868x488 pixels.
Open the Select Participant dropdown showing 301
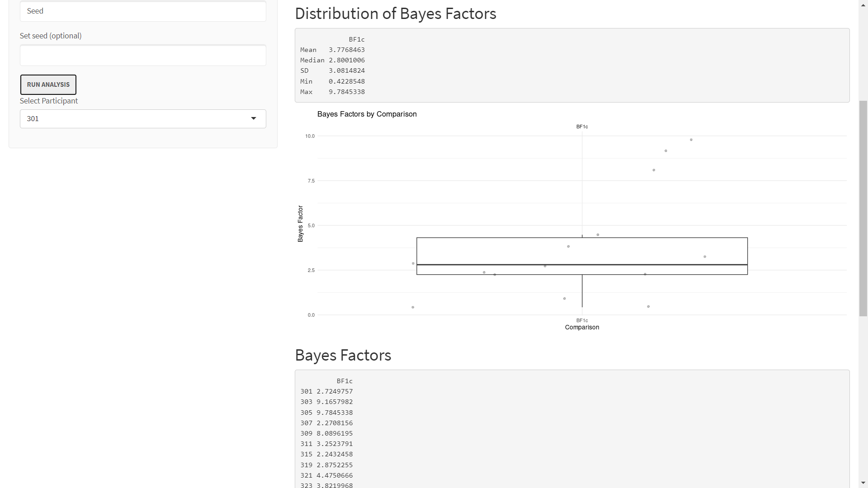[x=143, y=119]
